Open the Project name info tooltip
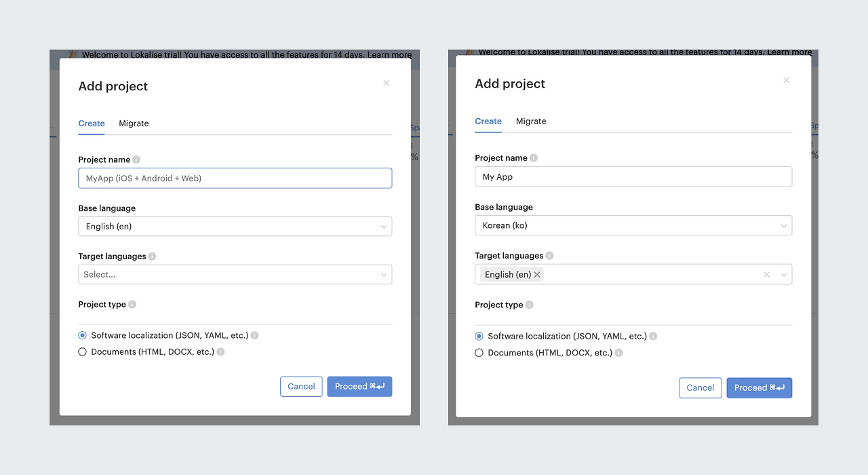Viewport: 868px width, 475px height. [x=136, y=159]
